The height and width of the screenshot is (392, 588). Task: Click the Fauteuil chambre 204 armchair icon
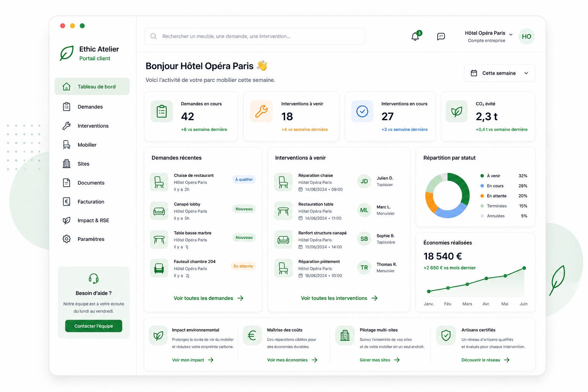pos(159,268)
